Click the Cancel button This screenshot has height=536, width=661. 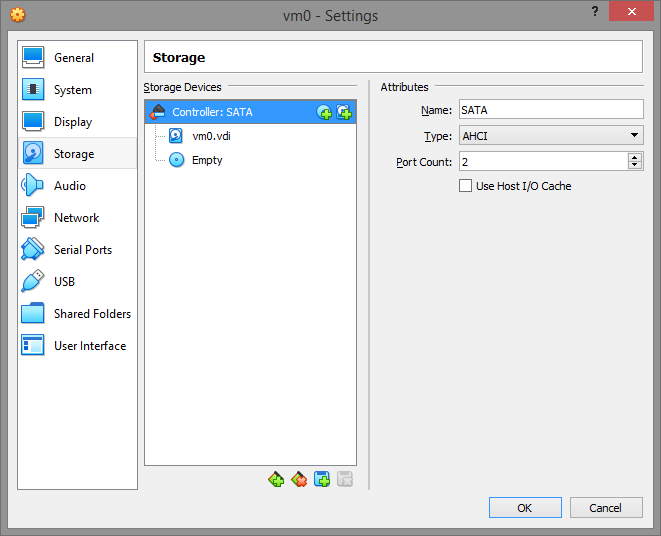605,508
